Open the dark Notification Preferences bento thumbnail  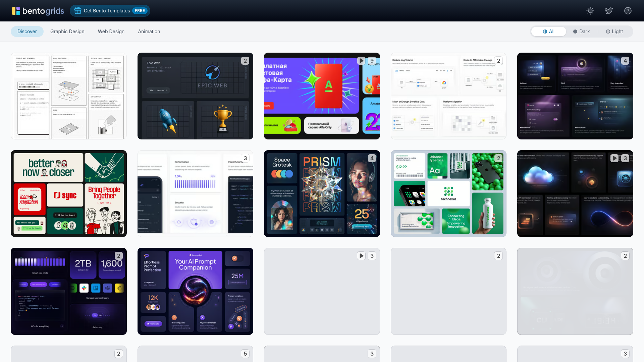coord(575,96)
